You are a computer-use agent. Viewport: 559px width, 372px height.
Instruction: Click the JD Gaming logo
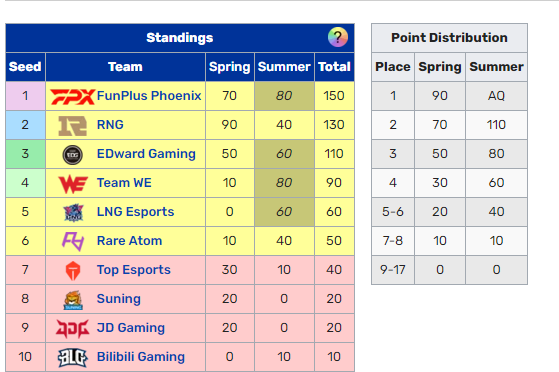73,328
